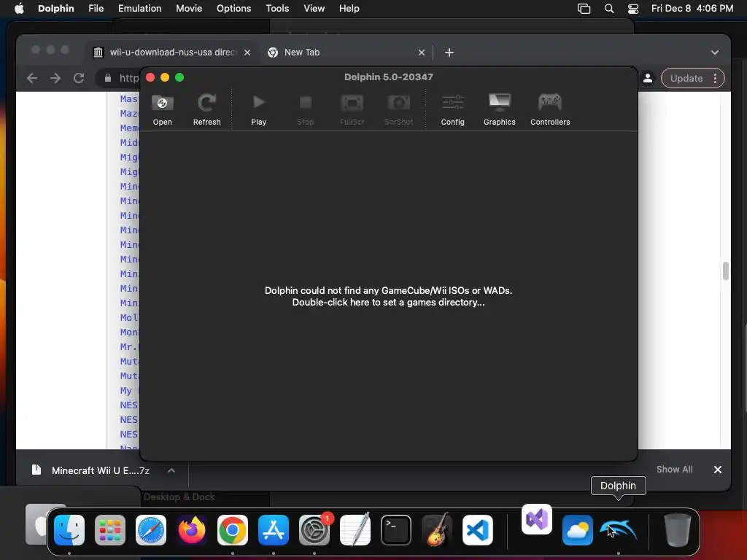Click the Spotlight search icon in menu bar

click(x=609, y=9)
